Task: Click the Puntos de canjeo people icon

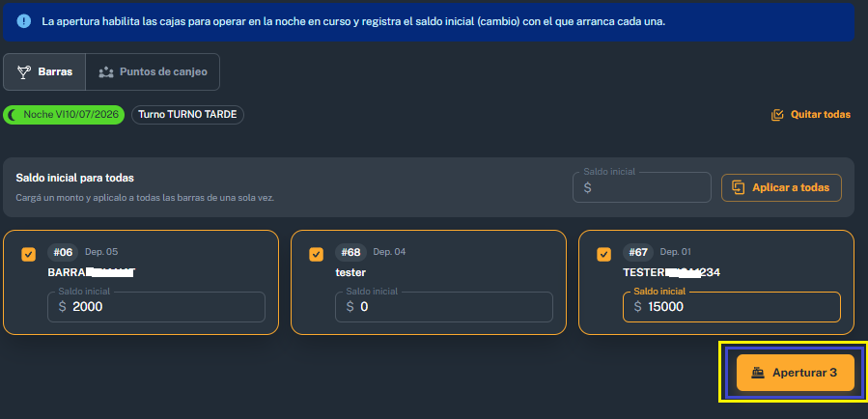Action: pyautogui.click(x=106, y=72)
